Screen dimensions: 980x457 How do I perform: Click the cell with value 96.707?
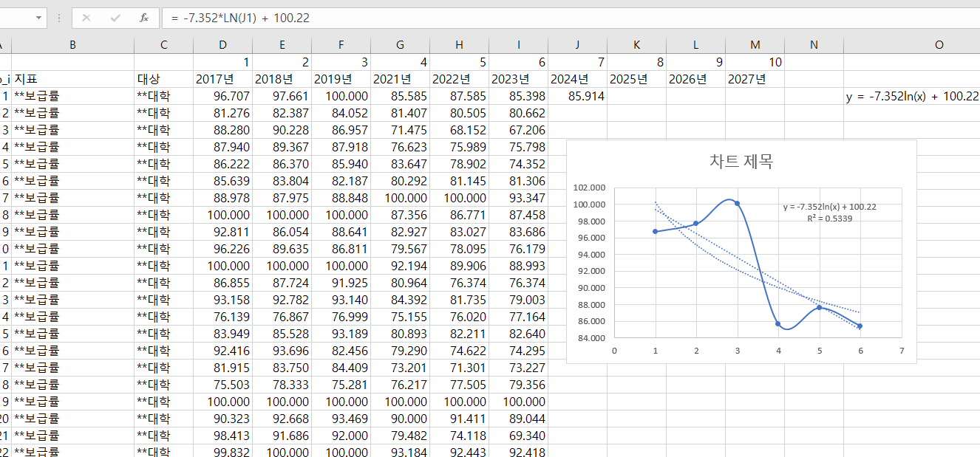222,96
